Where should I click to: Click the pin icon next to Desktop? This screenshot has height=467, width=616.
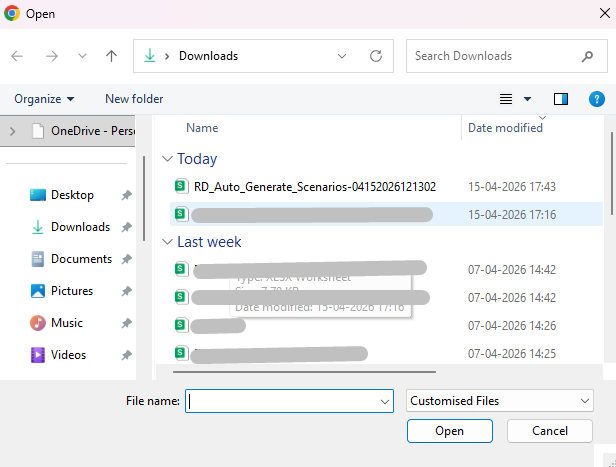(x=126, y=195)
